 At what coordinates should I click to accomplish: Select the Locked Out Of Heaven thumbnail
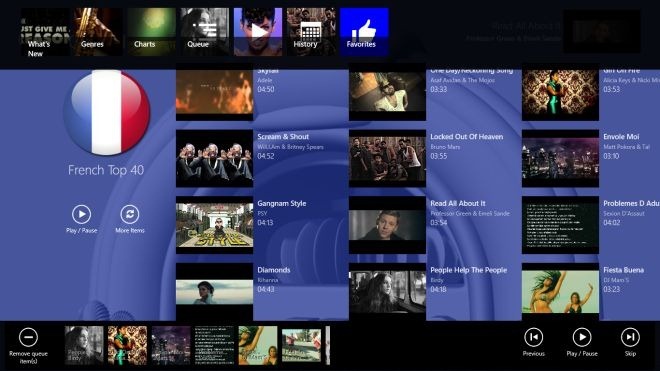click(x=387, y=158)
